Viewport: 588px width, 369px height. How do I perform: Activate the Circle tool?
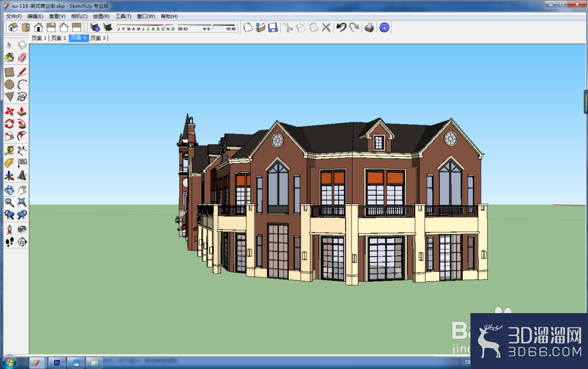click(9, 85)
